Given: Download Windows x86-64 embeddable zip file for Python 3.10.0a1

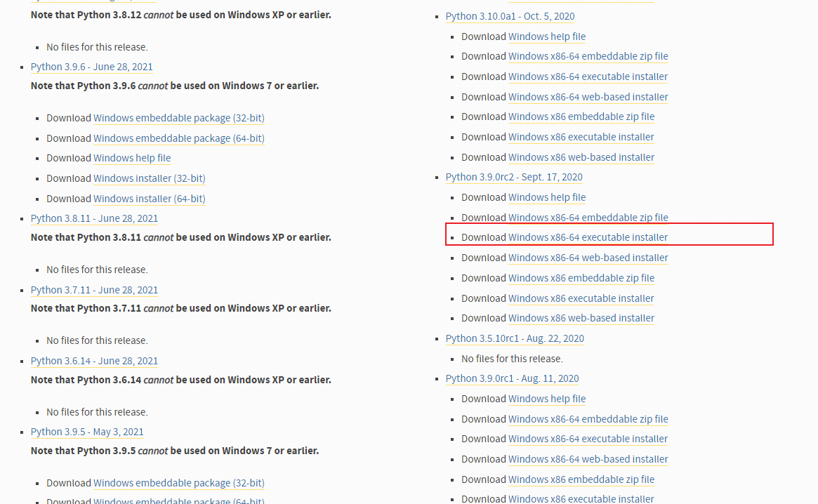Looking at the screenshot, I should [x=588, y=56].
